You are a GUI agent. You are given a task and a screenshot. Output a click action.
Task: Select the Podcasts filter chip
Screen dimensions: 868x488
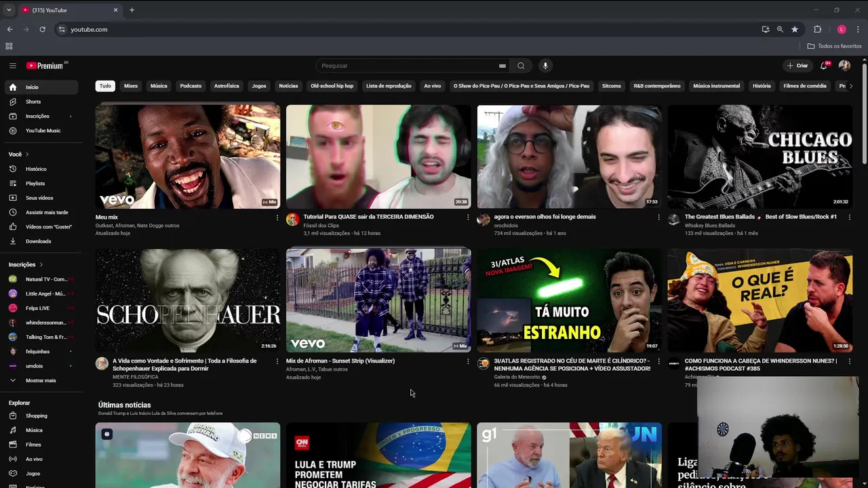(x=191, y=86)
